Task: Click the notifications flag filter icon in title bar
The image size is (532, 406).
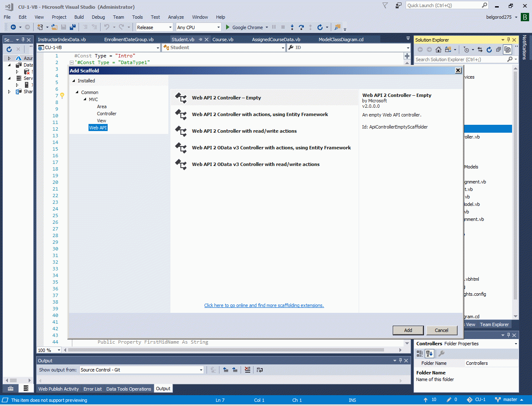Action: (x=385, y=5)
